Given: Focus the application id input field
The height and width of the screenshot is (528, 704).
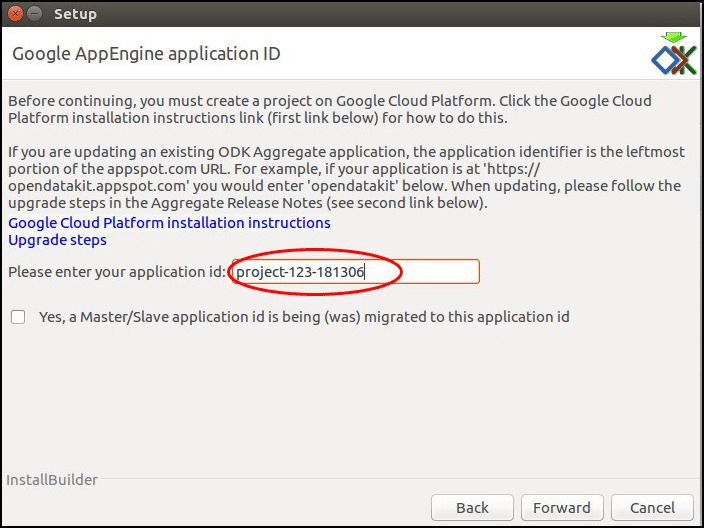Looking at the screenshot, I should 356,272.
